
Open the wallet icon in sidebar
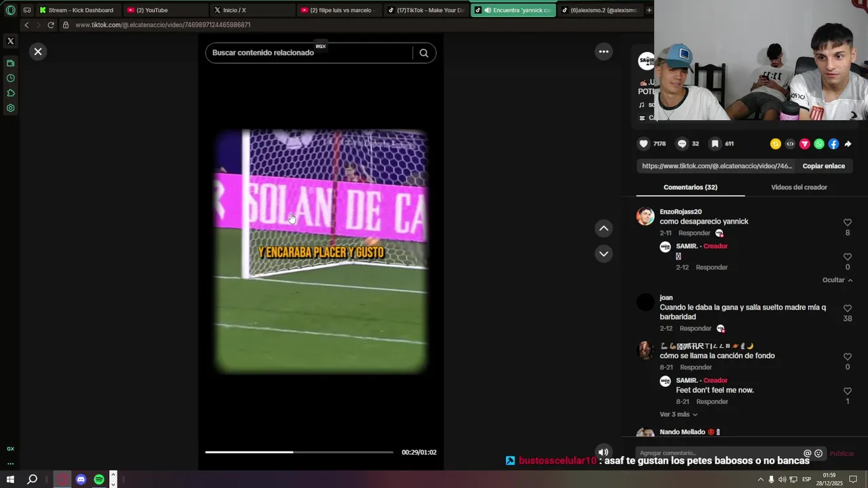pyautogui.click(x=10, y=63)
